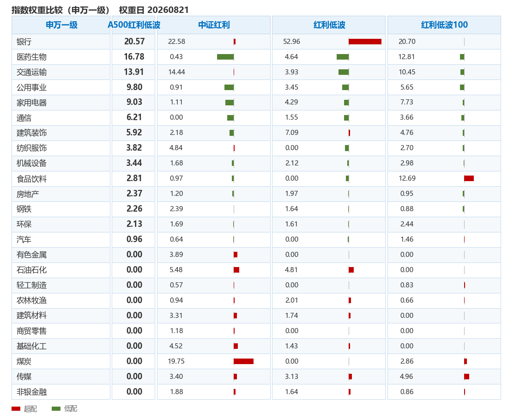Click the green 医药生物 bar under 中证红利
The width and height of the screenshot is (514, 420).
[x=225, y=57]
